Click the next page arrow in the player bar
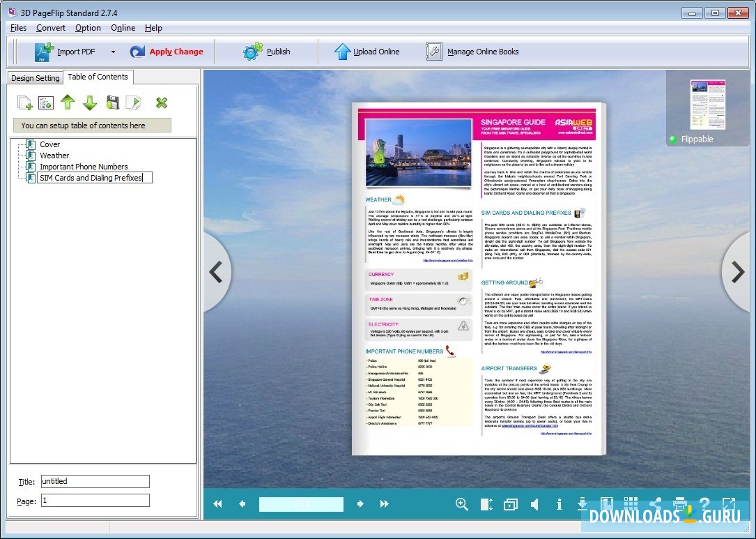The width and height of the screenshot is (756, 539). [x=360, y=503]
